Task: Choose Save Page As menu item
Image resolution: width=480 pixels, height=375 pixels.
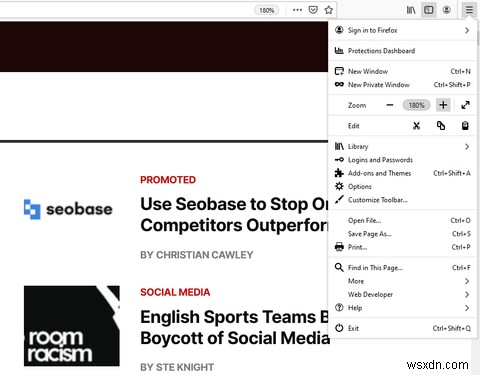Action: coord(402,234)
